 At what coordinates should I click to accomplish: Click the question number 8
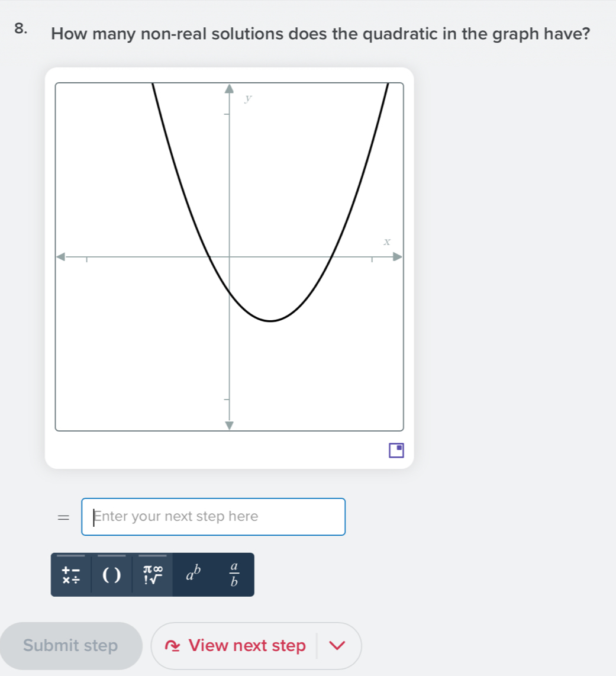[21, 30]
